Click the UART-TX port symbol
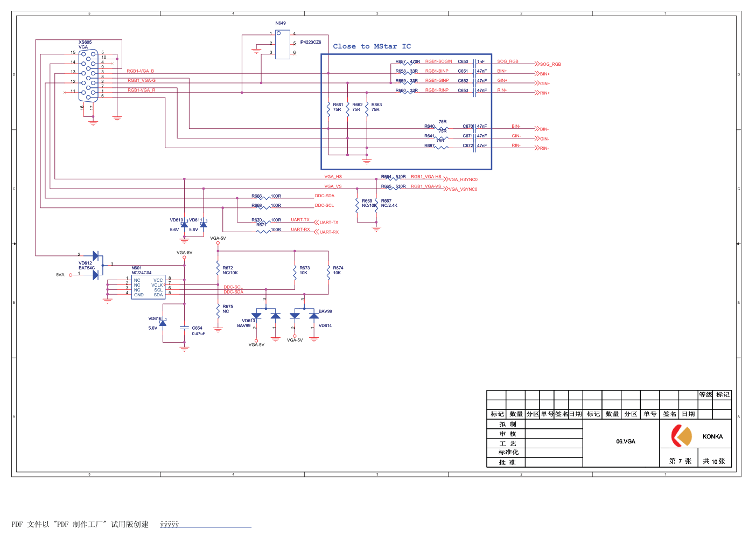Image resolution: width=756 pixels, height=535 pixels. click(317, 222)
